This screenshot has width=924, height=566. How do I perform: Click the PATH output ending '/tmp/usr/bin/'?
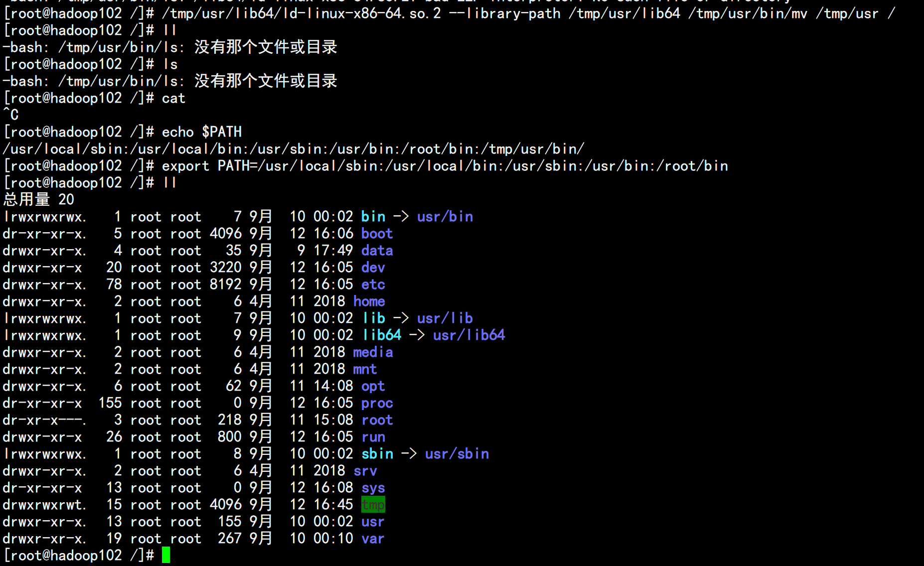(x=293, y=149)
